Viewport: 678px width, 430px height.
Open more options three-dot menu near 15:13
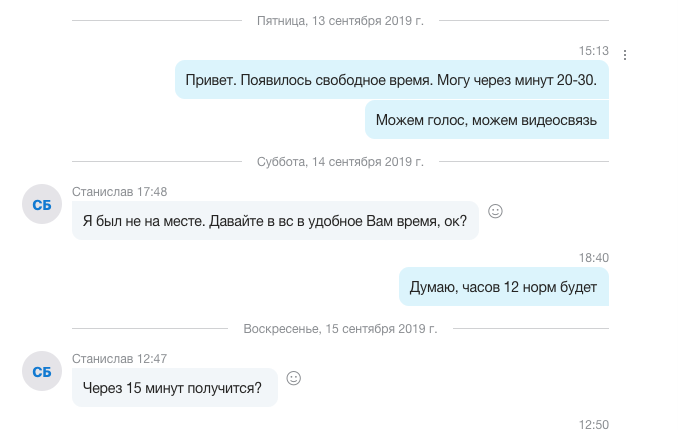[x=625, y=55]
